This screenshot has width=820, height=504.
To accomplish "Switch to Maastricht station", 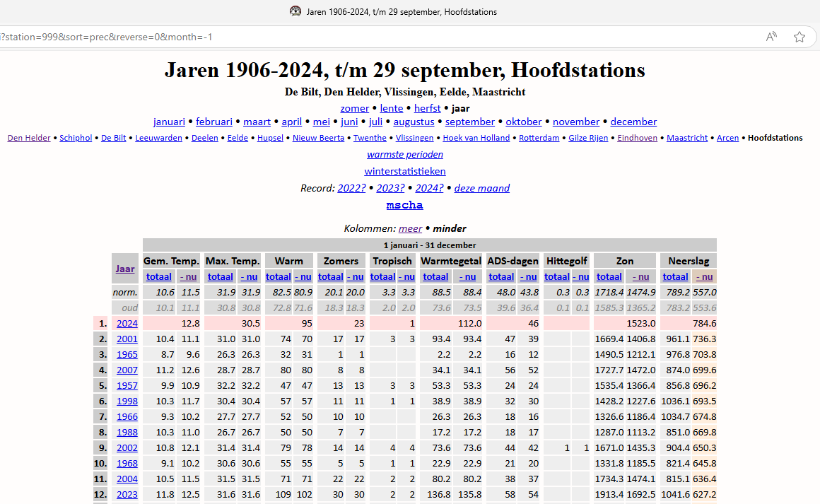I will [686, 138].
